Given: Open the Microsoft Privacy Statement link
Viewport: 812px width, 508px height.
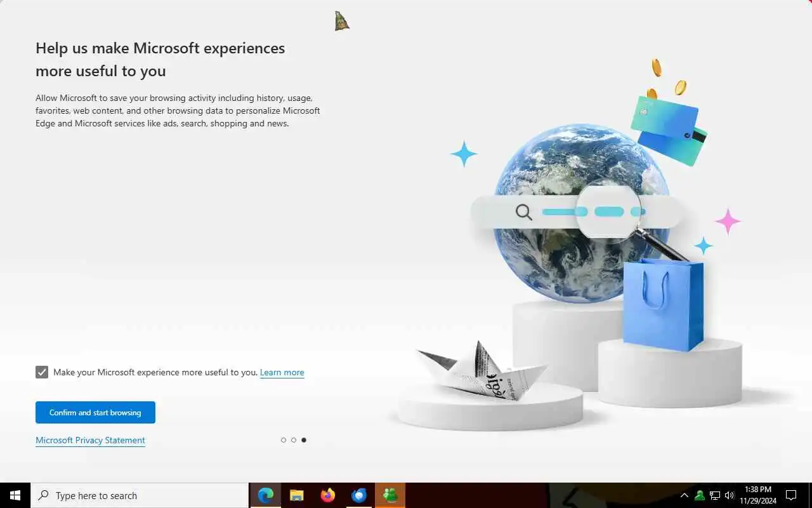Looking at the screenshot, I should 90,440.
